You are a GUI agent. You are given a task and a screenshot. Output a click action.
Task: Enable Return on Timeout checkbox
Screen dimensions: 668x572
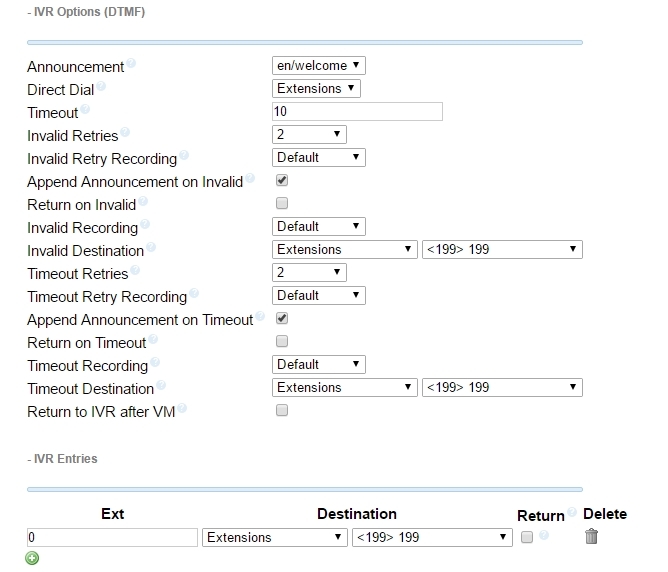coord(282,341)
